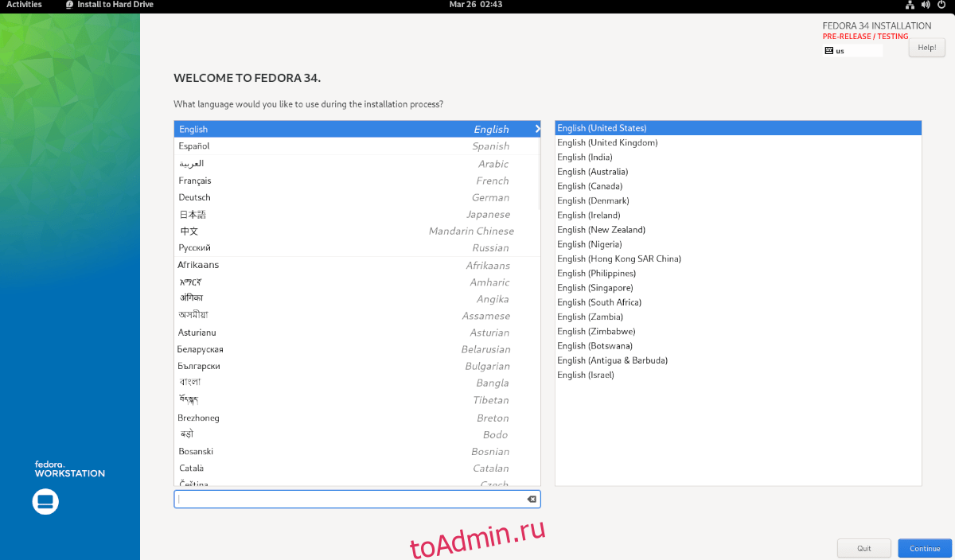Select English (Australia) locale
955x560 pixels.
point(738,172)
